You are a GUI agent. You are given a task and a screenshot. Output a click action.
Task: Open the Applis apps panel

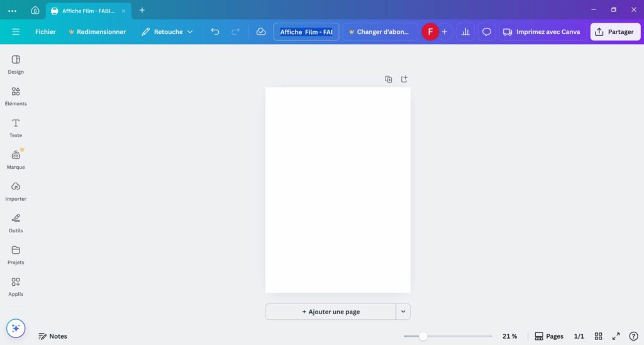[x=16, y=286]
